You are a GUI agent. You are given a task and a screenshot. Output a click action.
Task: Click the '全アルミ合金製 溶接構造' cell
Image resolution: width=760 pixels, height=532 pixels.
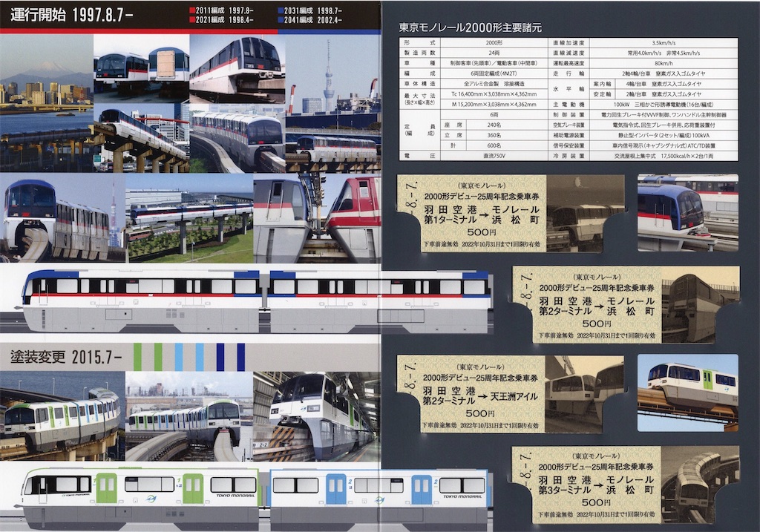click(x=494, y=83)
